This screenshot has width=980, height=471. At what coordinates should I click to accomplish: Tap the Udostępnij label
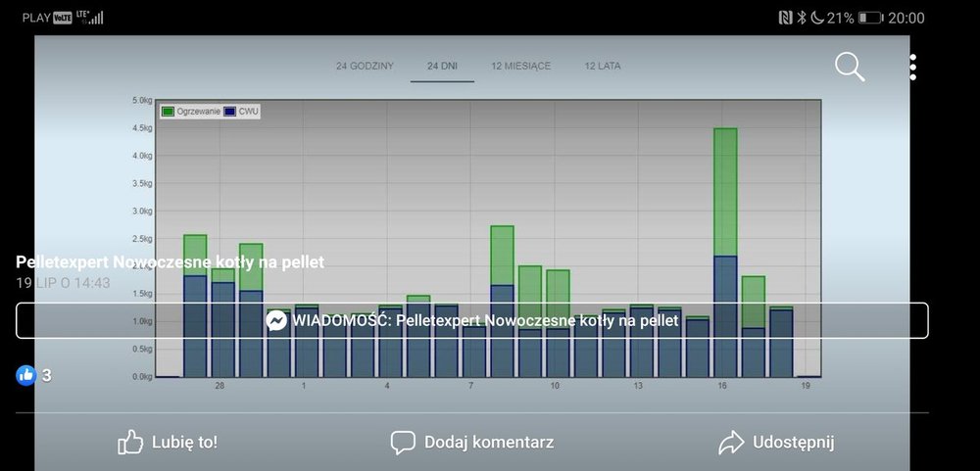793,443
